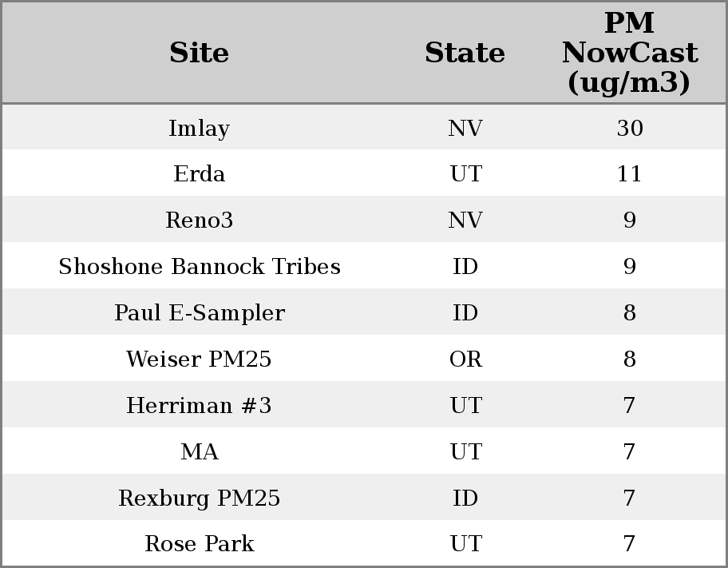The image size is (728, 568).
Task: Click the Site column header
Action: pyautogui.click(x=200, y=53)
